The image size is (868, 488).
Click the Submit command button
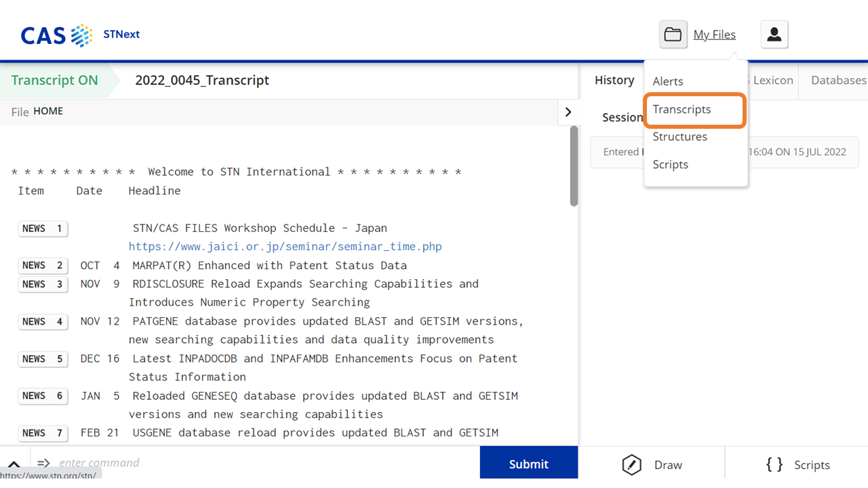pos(529,464)
